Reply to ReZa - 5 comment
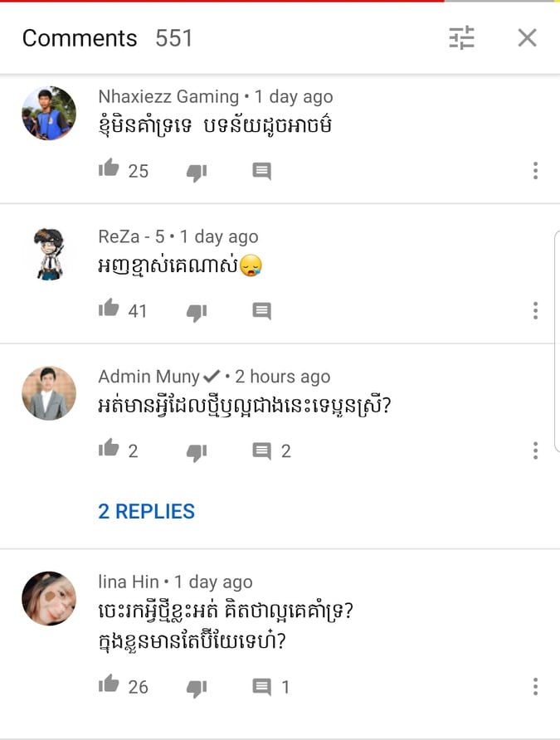The height and width of the screenshot is (740, 560). [x=262, y=311]
